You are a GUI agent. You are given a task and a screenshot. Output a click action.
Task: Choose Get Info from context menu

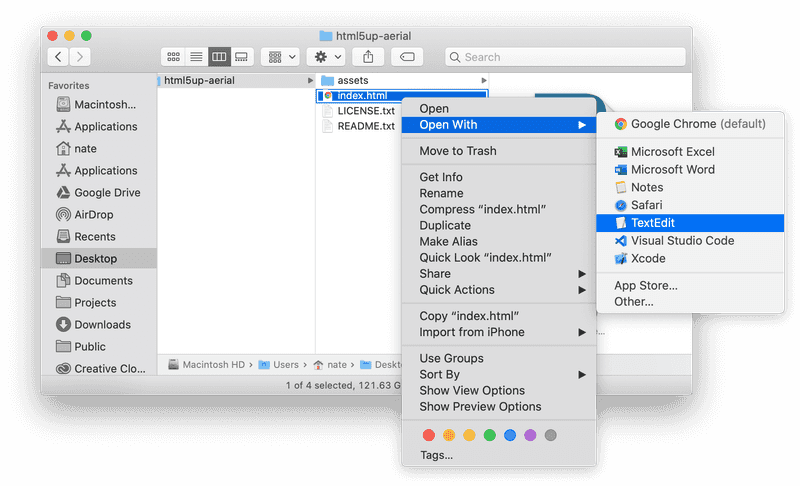[440, 177]
